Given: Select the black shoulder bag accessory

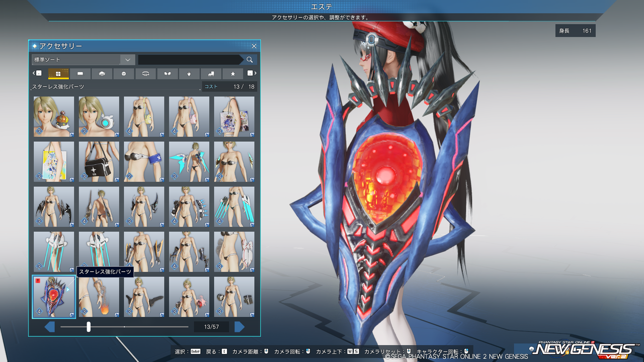Looking at the screenshot, I should point(99,161).
